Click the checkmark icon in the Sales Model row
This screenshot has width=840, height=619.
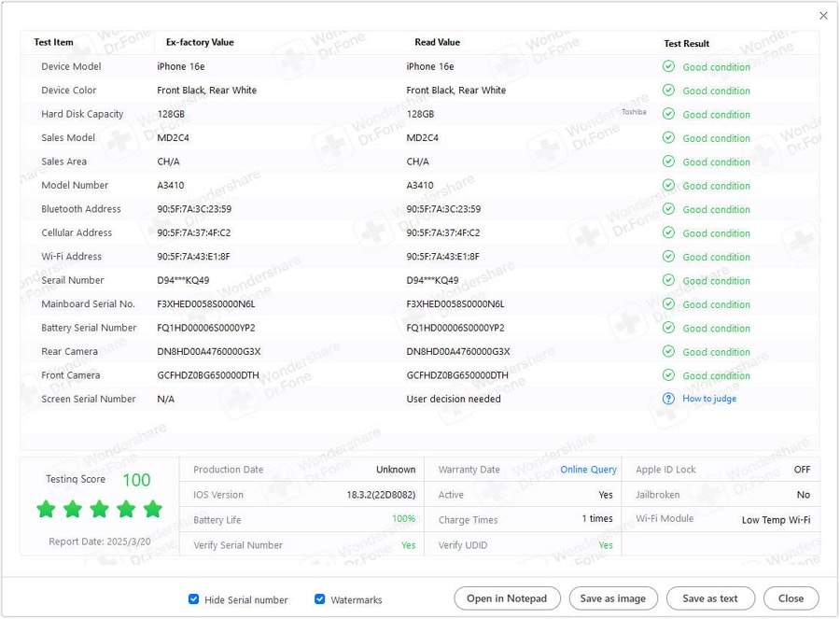coord(668,138)
